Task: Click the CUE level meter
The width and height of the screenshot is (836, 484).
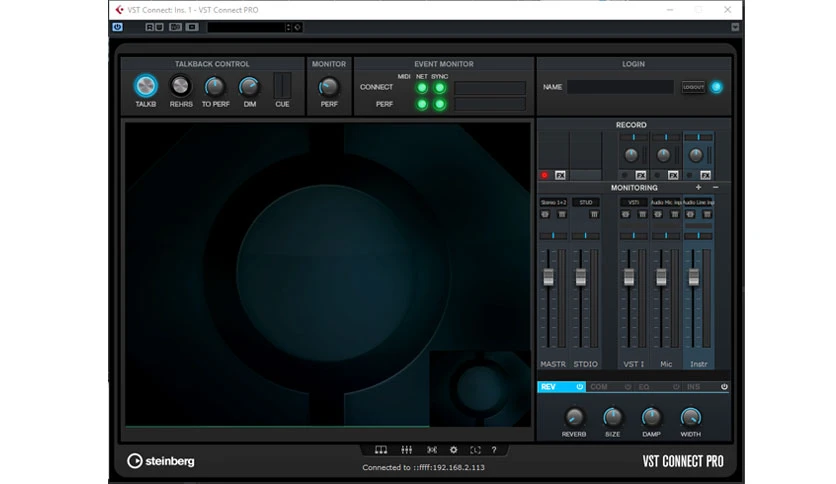Action: [x=282, y=85]
